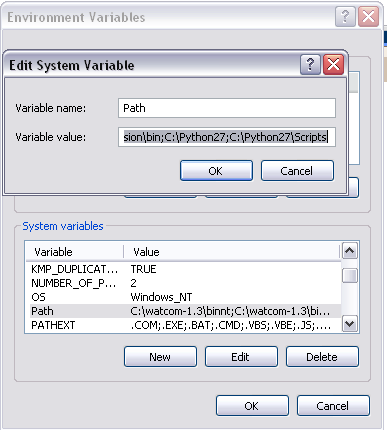
Task: Click the C:\watcom-1.3\binnt value cell
Action: pyautogui.click(x=230, y=311)
